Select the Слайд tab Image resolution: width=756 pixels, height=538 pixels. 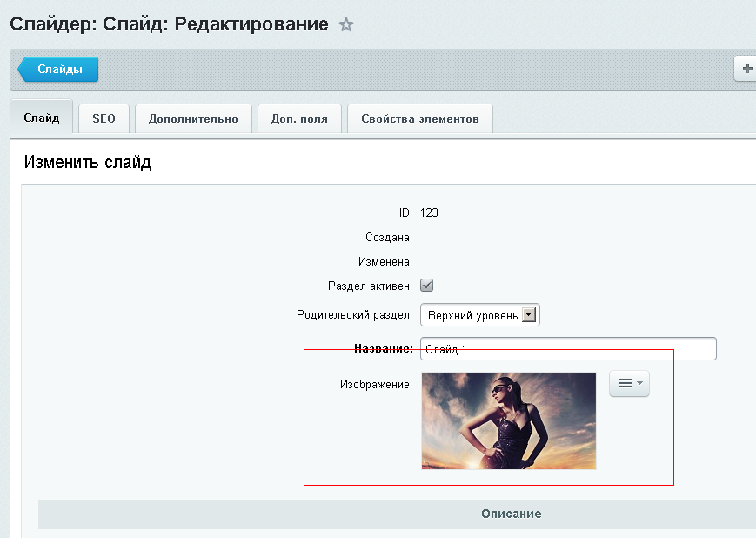tap(42, 118)
